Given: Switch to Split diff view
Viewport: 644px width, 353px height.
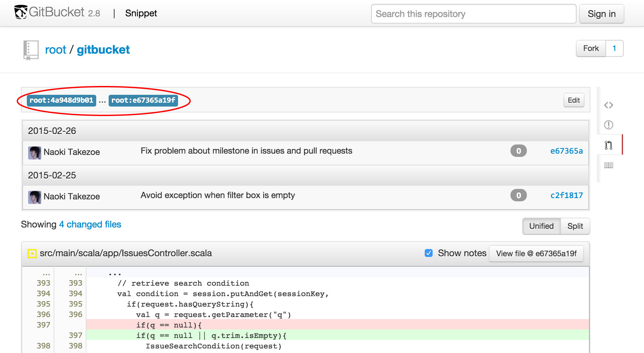Looking at the screenshot, I should [575, 226].
